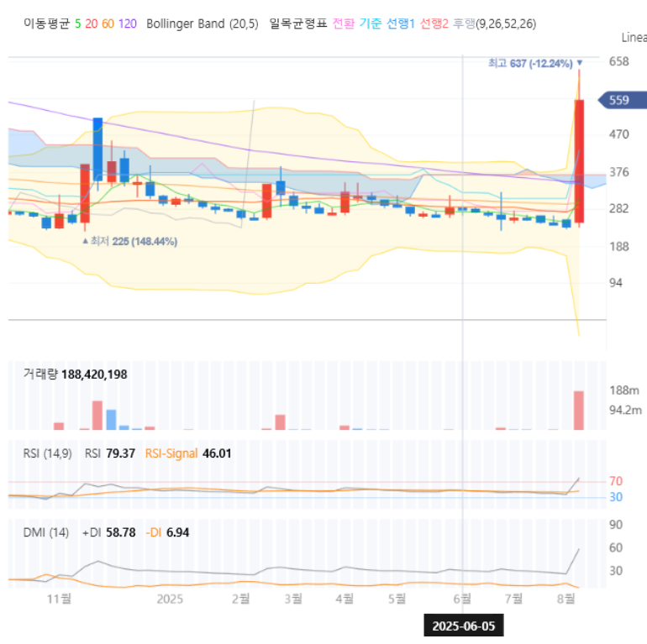Click the latest large red candlestick
Screen dimensions: 647x644
579,161
